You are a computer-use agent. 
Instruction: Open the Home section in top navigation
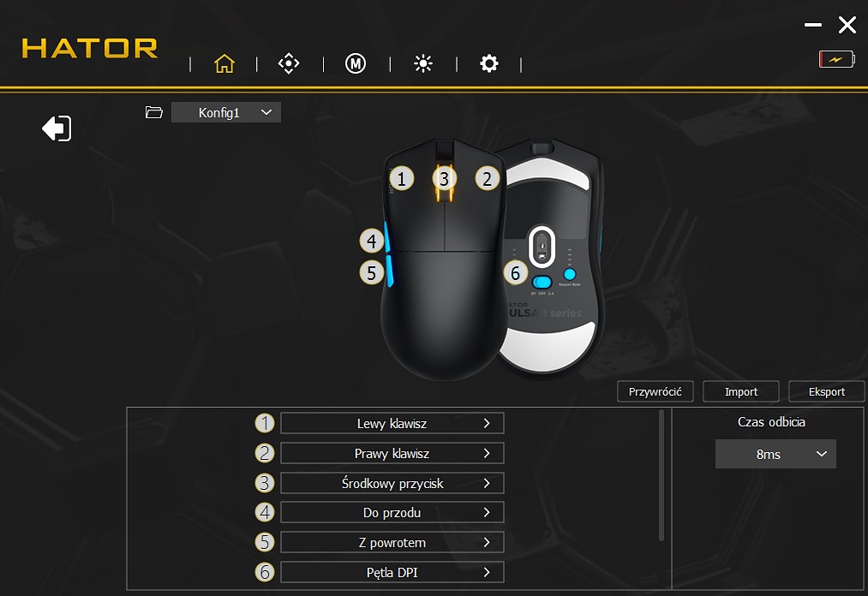(224, 63)
